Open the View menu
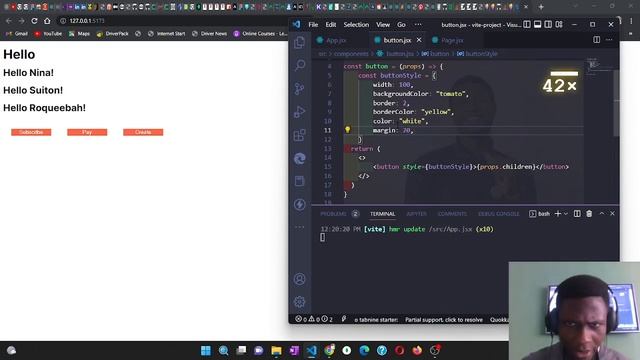Image resolution: width=640 pixels, height=360 pixels. (383, 24)
